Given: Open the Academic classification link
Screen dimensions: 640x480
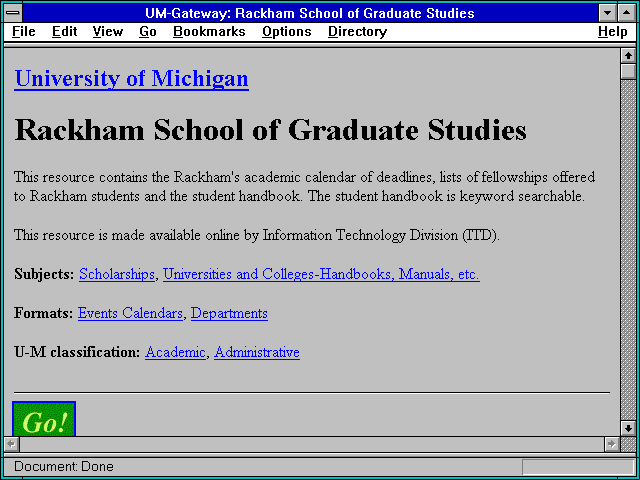Looking at the screenshot, I should pyautogui.click(x=175, y=352).
